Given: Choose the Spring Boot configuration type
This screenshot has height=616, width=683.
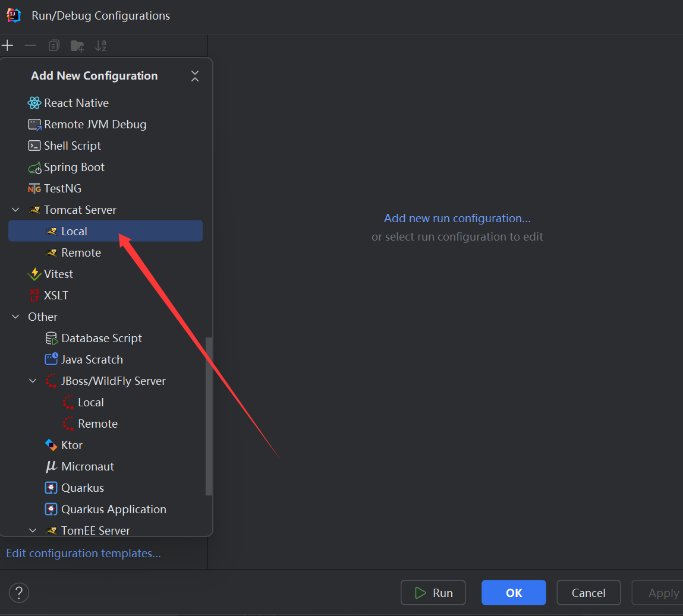Looking at the screenshot, I should point(74,167).
